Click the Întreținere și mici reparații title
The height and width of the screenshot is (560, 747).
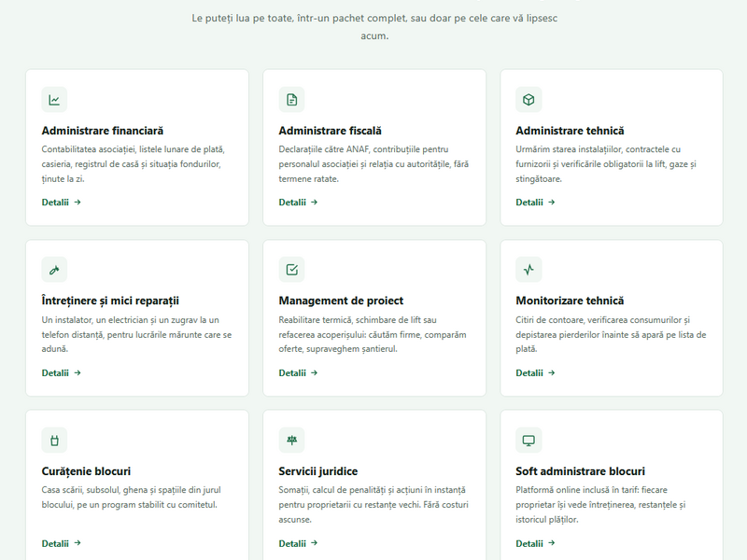tap(110, 301)
